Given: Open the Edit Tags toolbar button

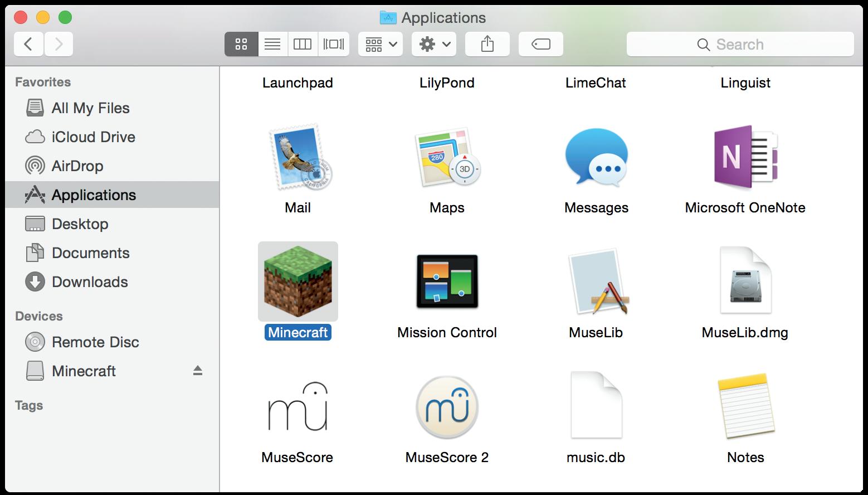Looking at the screenshot, I should pyautogui.click(x=541, y=44).
